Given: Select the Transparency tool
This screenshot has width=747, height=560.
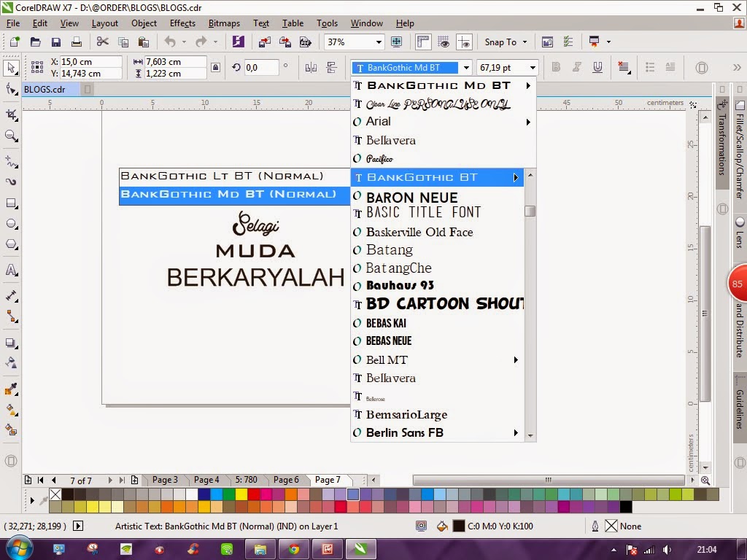Looking at the screenshot, I should tap(10, 363).
